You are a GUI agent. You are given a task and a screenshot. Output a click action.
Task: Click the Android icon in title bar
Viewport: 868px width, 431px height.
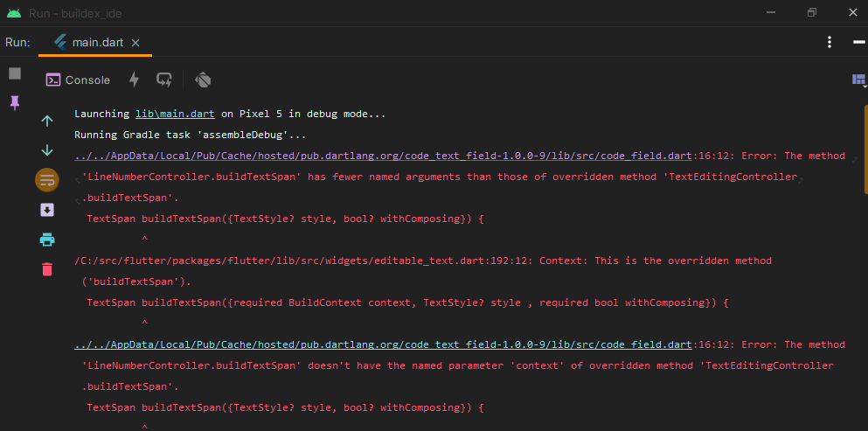pos(14,13)
